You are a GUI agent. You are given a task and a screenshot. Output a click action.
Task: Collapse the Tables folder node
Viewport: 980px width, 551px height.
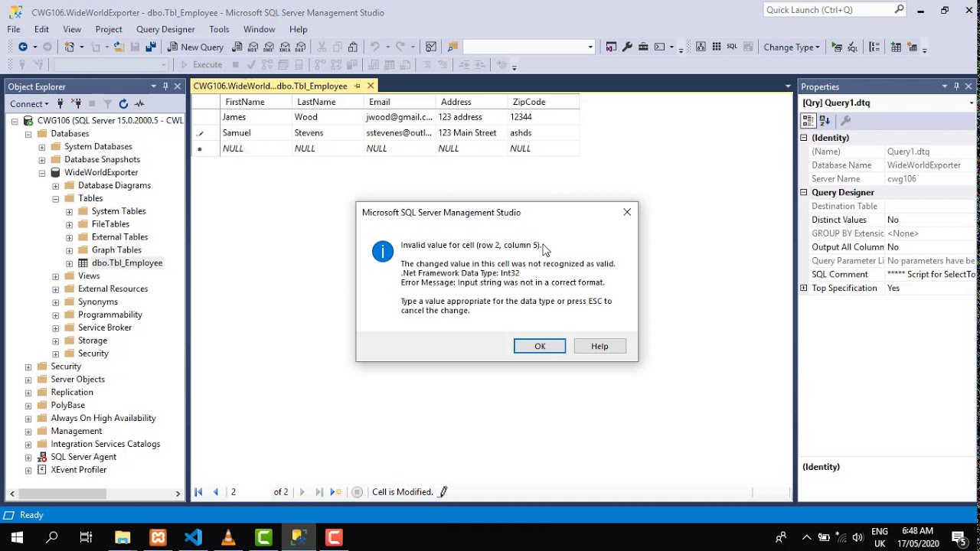point(56,199)
